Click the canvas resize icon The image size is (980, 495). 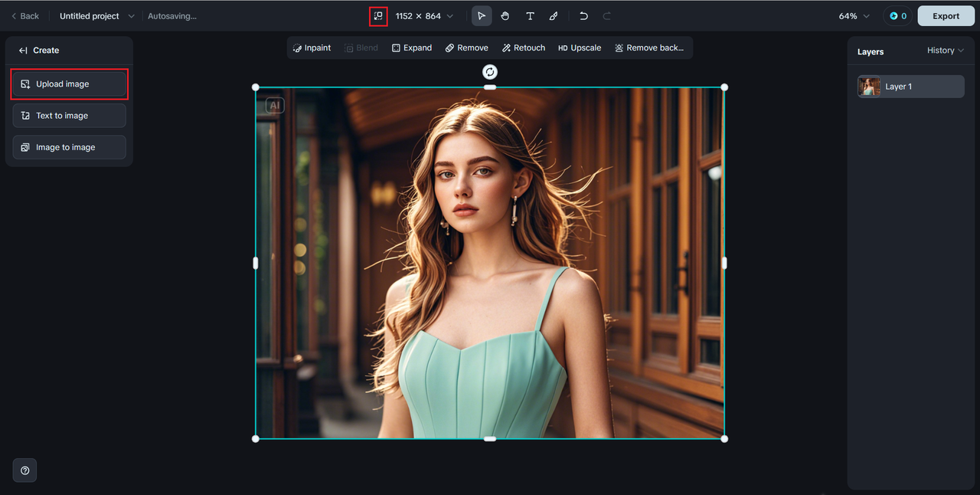click(377, 16)
